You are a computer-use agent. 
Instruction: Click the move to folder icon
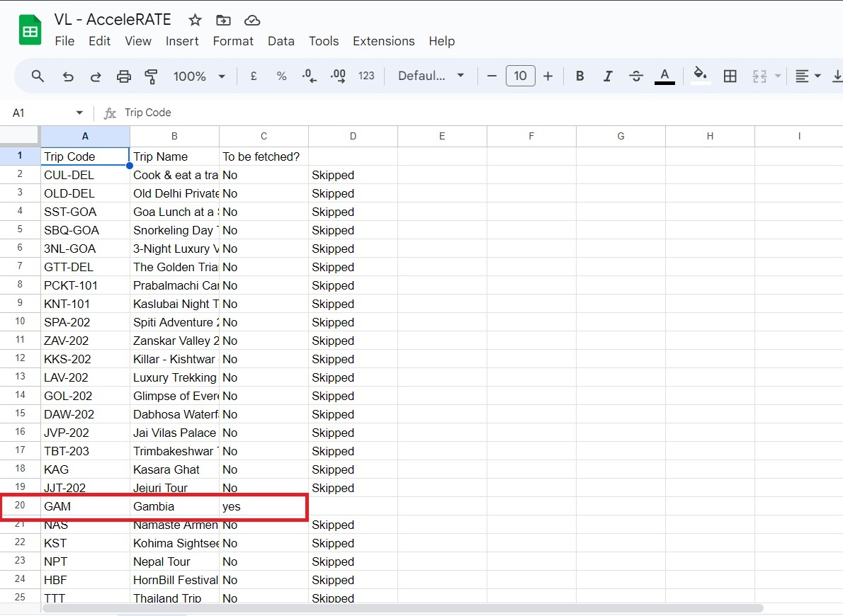pyautogui.click(x=223, y=20)
